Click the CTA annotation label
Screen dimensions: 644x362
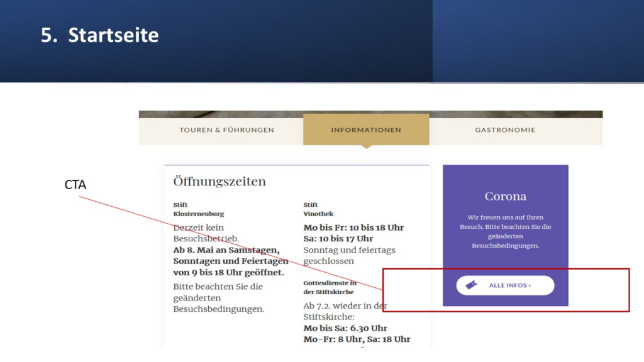click(x=75, y=185)
